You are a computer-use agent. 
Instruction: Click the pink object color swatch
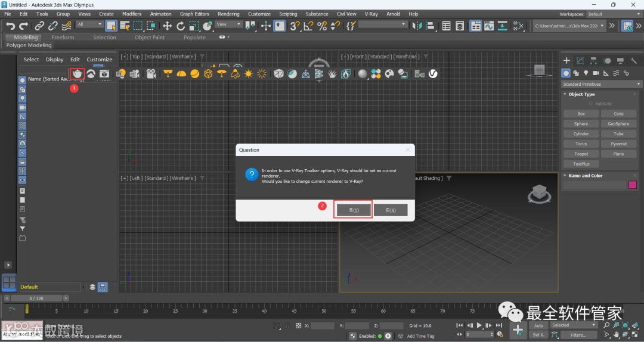[x=633, y=185]
